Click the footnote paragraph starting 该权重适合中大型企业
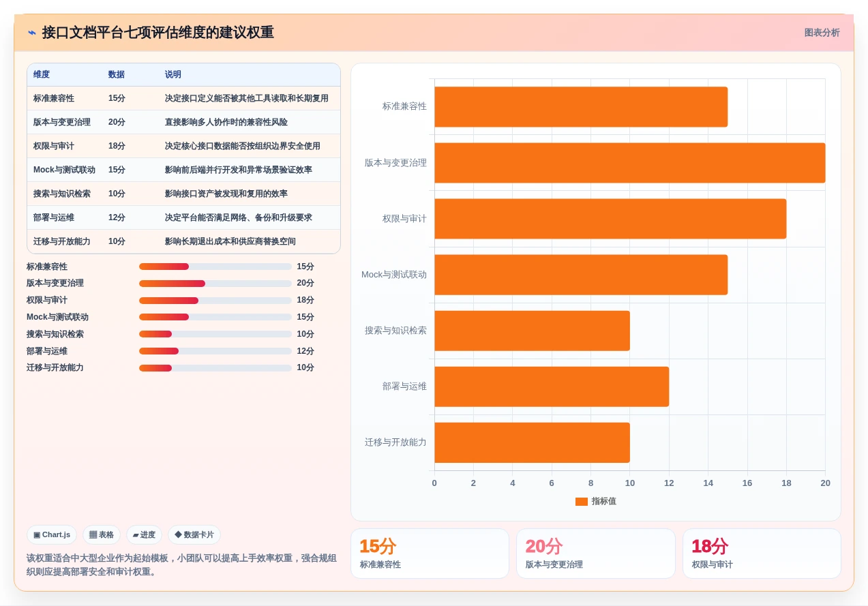This screenshot has height=606, width=868. (x=181, y=565)
